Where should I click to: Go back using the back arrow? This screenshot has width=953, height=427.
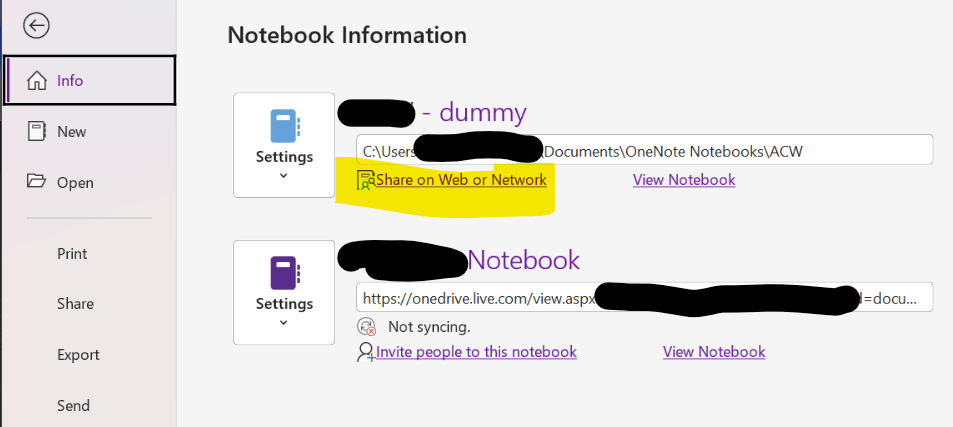[36, 26]
